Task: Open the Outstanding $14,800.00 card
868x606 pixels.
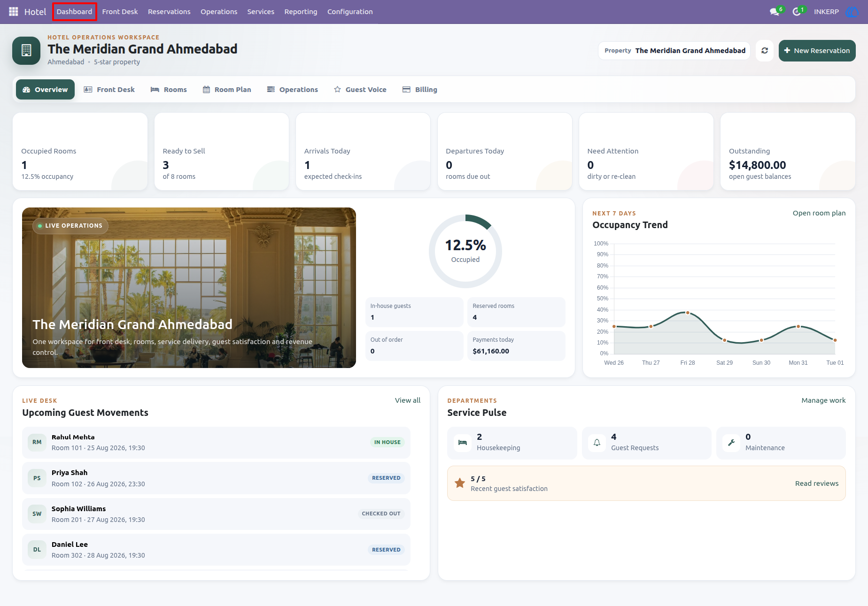Action: click(x=788, y=151)
